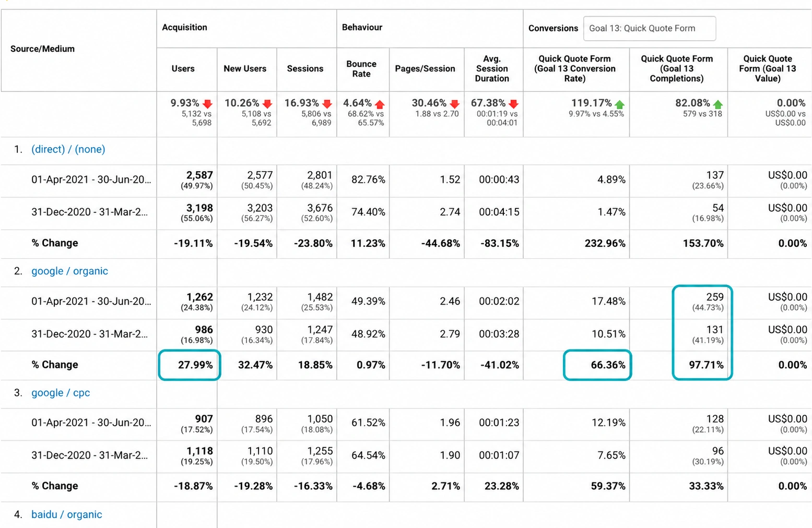Click the Acquisition group header

click(x=184, y=27)
